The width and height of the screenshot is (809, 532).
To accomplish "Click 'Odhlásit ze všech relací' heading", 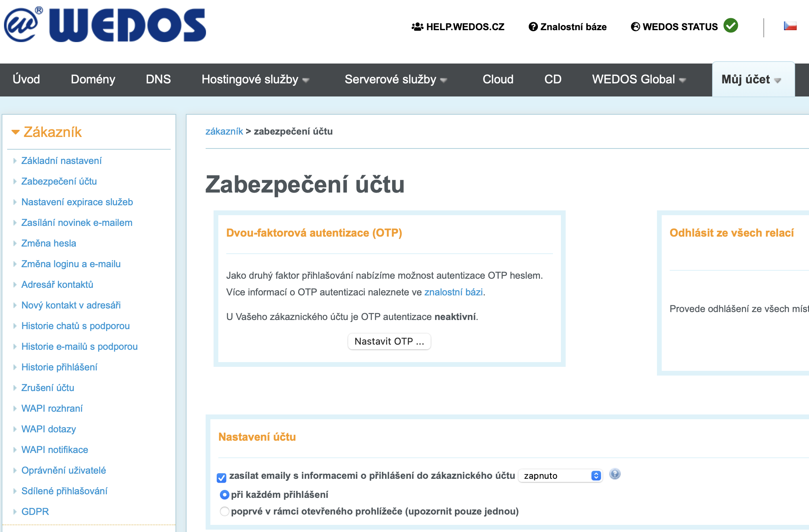I will [x=732, y=233].
